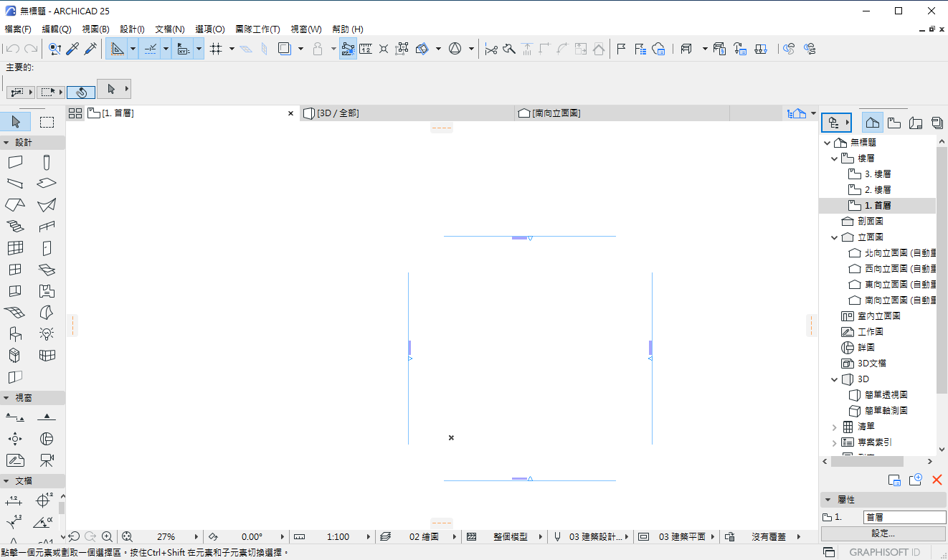This screenshot has width=948, height=560.
Task: Collapse the 立面圖 tree node
Action: tap(834, 237)
